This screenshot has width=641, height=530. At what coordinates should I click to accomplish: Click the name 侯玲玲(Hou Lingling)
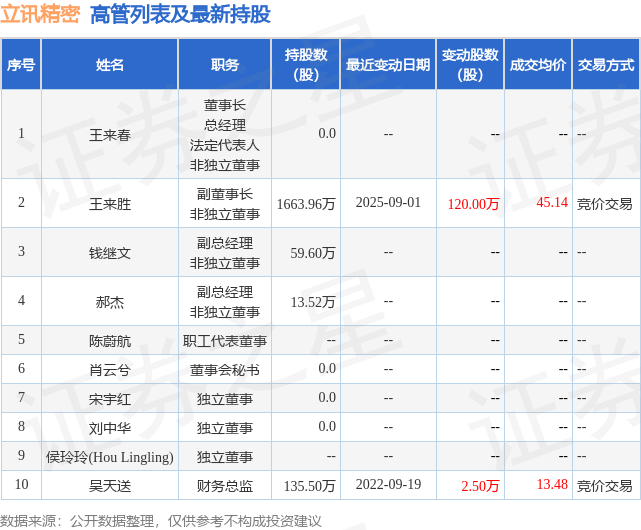110,457
